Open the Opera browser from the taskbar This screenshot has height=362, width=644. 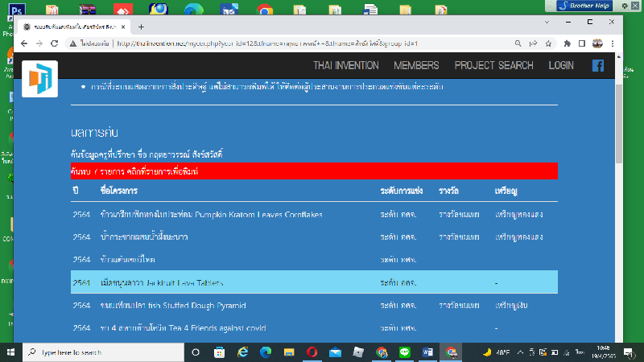click(312, 352)
